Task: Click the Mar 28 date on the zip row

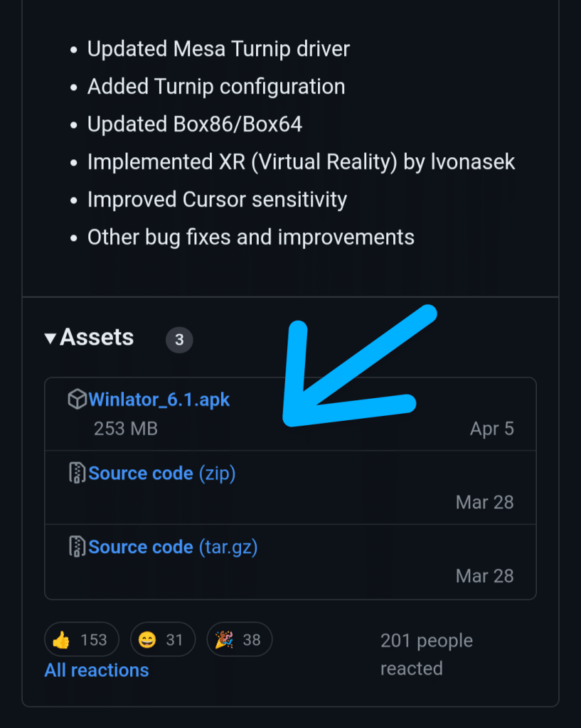Action: 484,502
